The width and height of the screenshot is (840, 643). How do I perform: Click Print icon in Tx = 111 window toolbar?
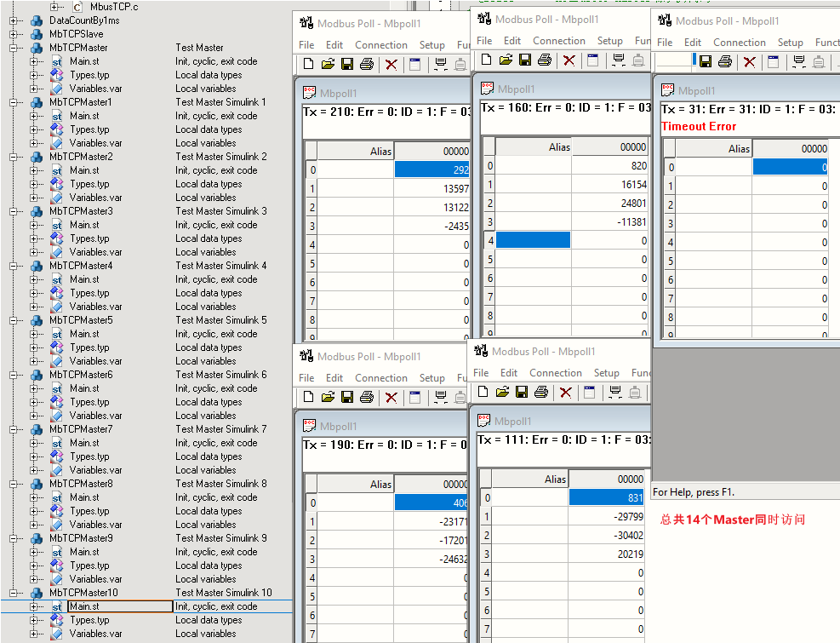tap(541, 392)
